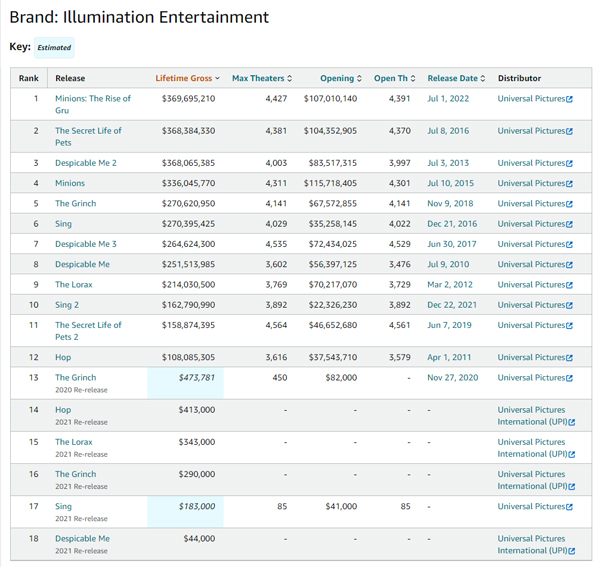Open external link icon in Grinch 2020 Re-release row

[569, 378]
